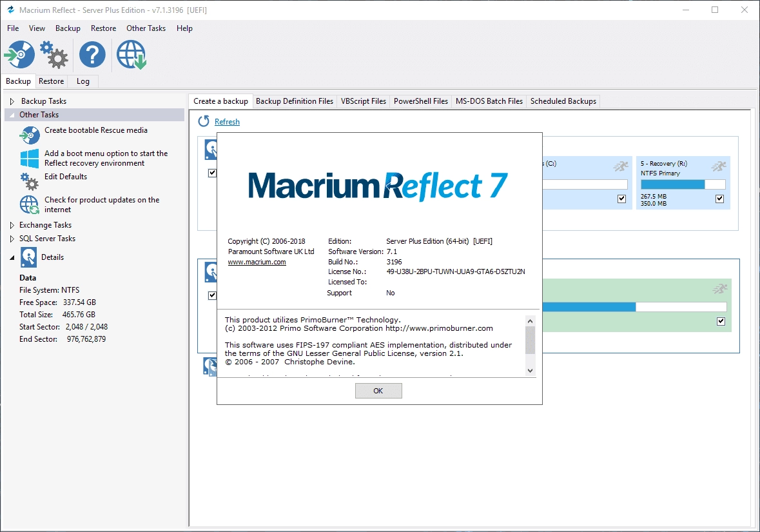
Task: Open the Backup Definition Files tab
Action: pos(295,101)
